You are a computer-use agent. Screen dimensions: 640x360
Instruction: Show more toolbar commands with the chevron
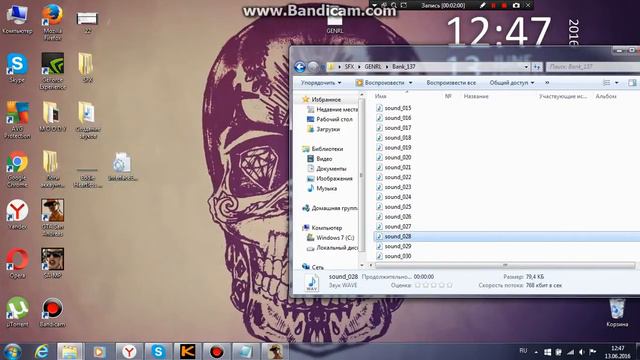547,83
